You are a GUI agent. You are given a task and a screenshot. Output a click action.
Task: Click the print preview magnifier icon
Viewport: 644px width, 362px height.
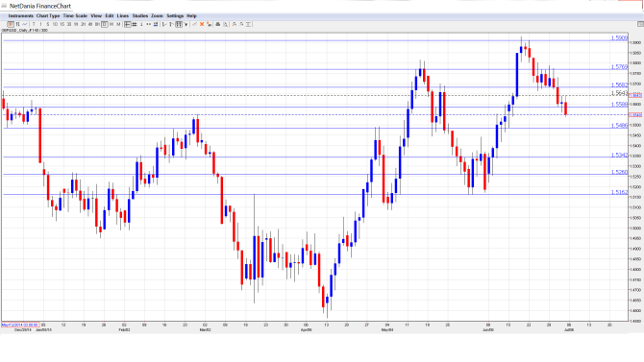tap(225, 24)
